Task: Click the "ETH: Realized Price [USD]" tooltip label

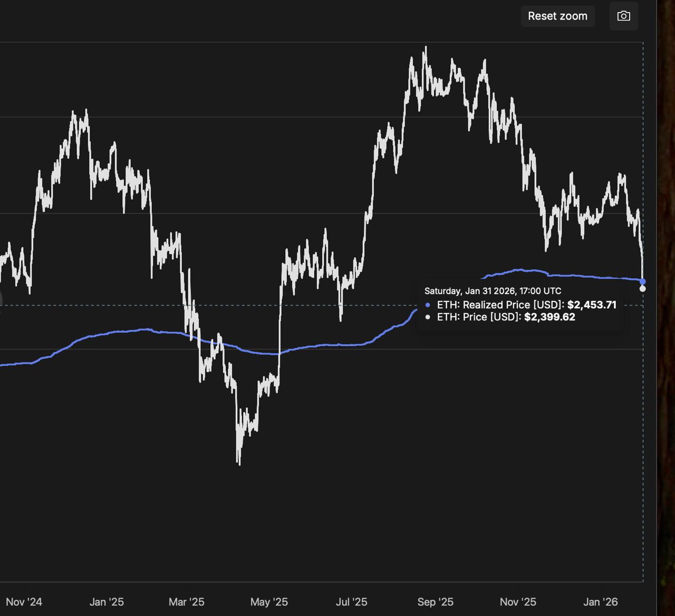Action: pos(500,305)
